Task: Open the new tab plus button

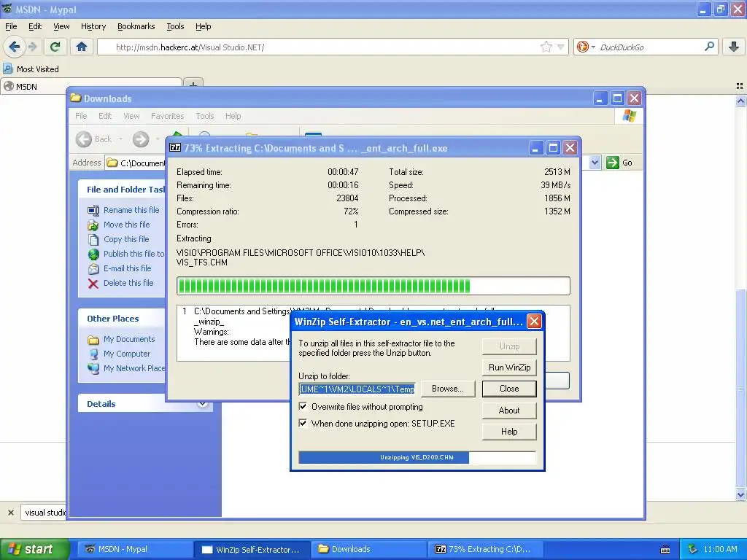Action: coord(193,85)
